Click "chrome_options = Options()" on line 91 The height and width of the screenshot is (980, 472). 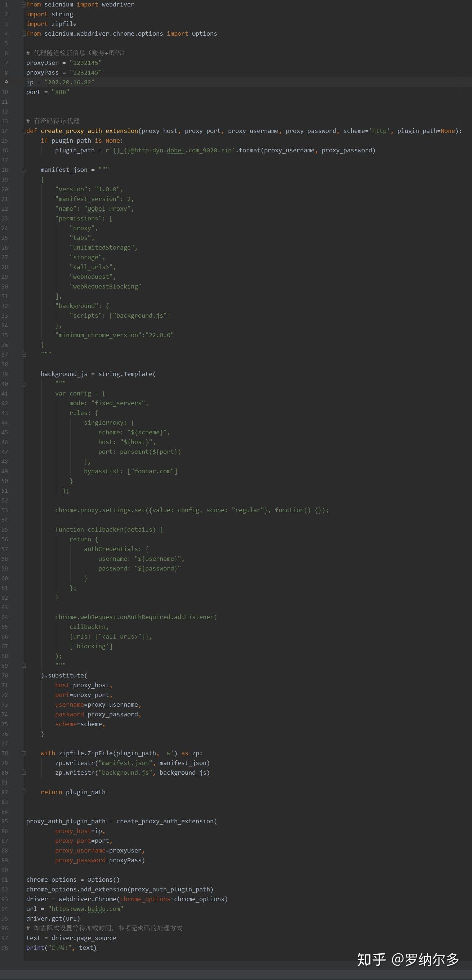73,880
